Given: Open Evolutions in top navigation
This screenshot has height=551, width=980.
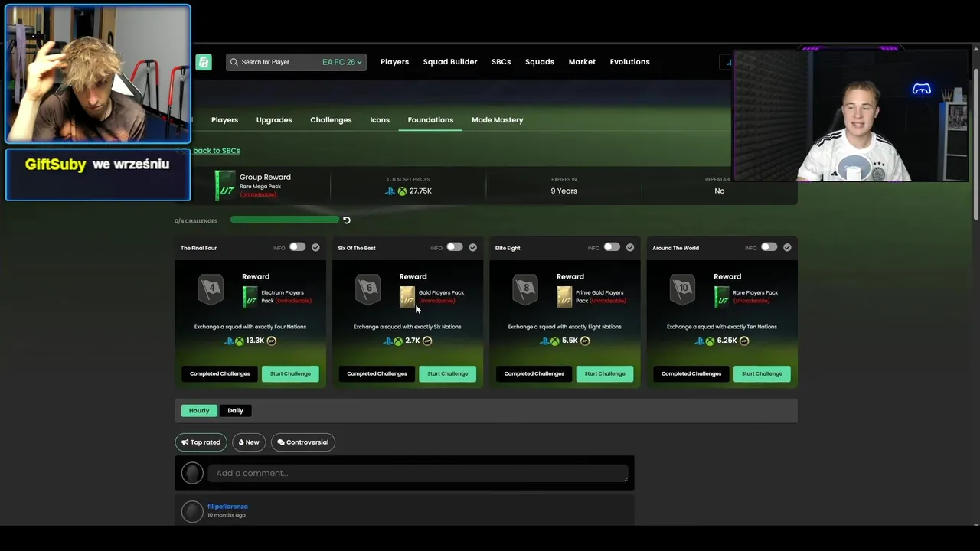Looking at the screenshot, I should tap(629, 62).
